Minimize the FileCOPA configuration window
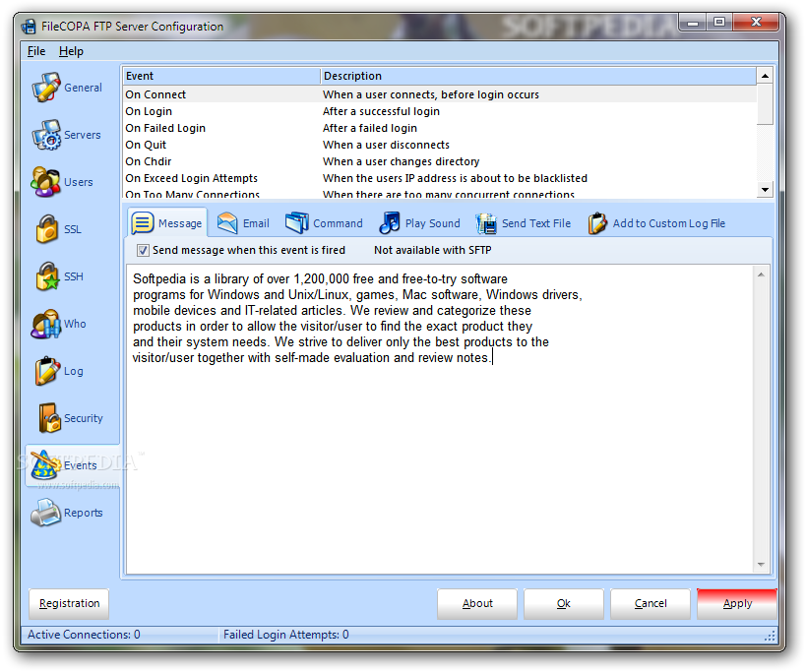 click(x=694, y=22)
